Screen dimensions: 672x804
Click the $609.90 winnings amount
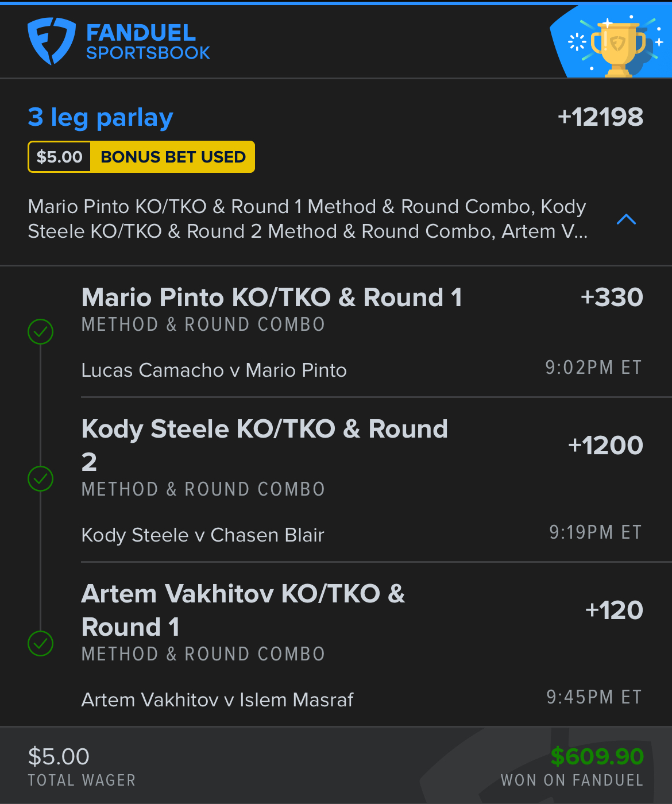[597, 756]
